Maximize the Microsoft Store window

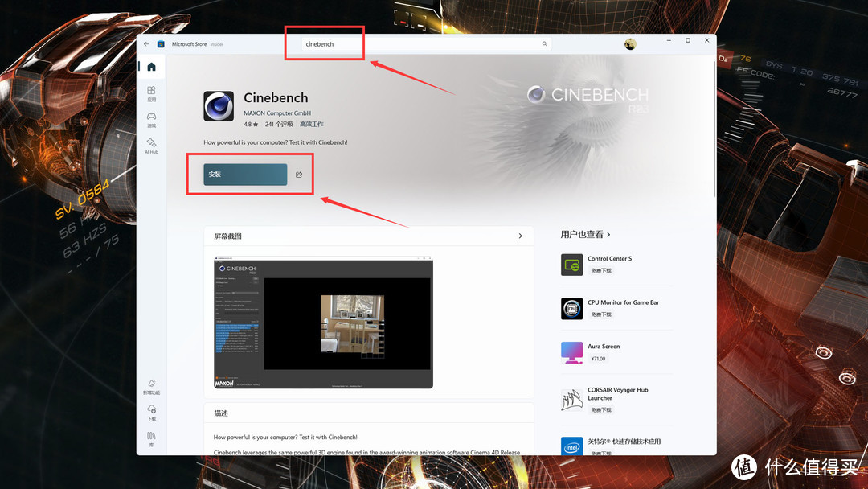point(688,40)
